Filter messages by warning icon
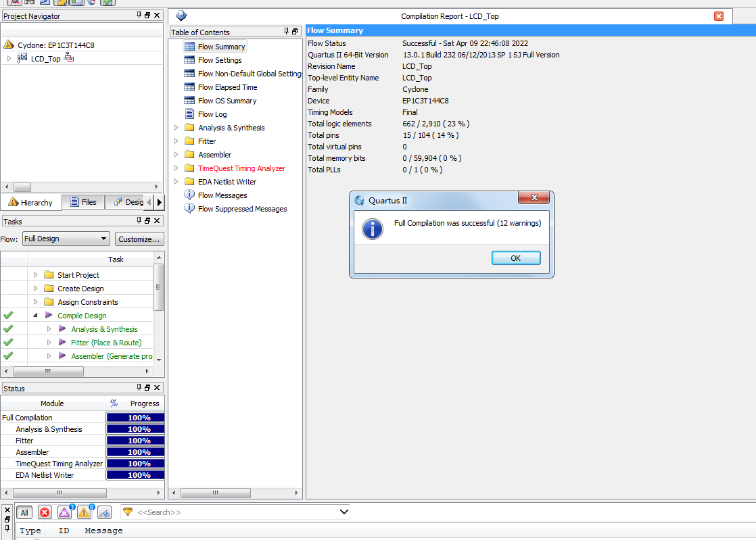Screen dimensions: 756x540 pyautogui.click(x=85, y=513)
